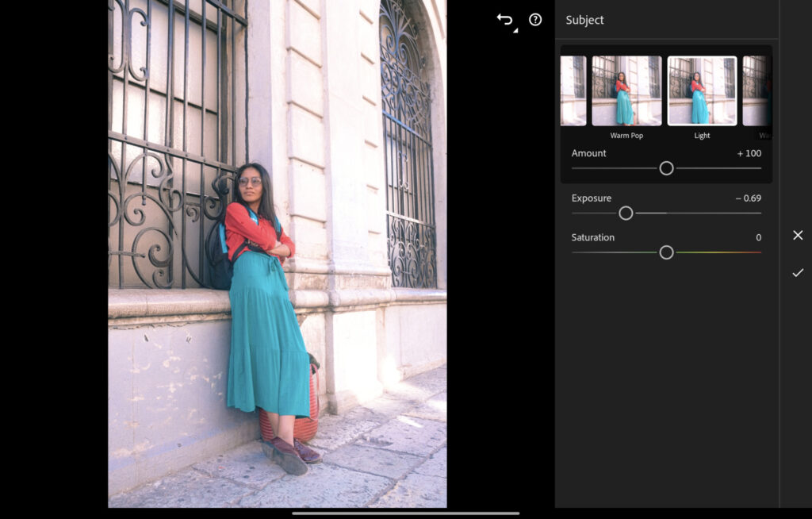Click the Saturation label
This screenshot has width=812, height=519.
594,237
